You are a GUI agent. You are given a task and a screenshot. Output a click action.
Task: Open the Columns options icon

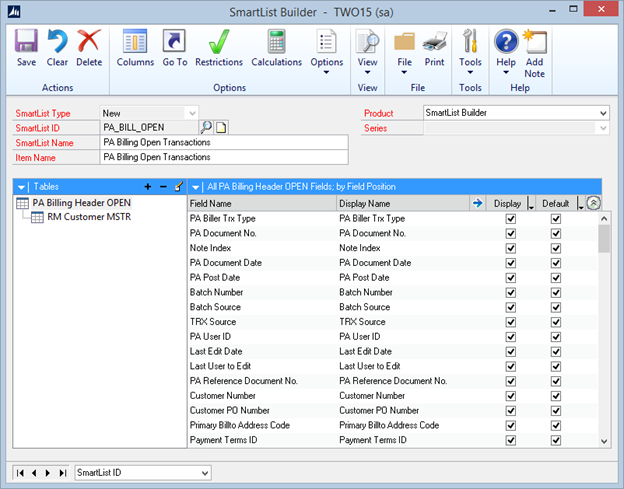(x=135, y=41)
